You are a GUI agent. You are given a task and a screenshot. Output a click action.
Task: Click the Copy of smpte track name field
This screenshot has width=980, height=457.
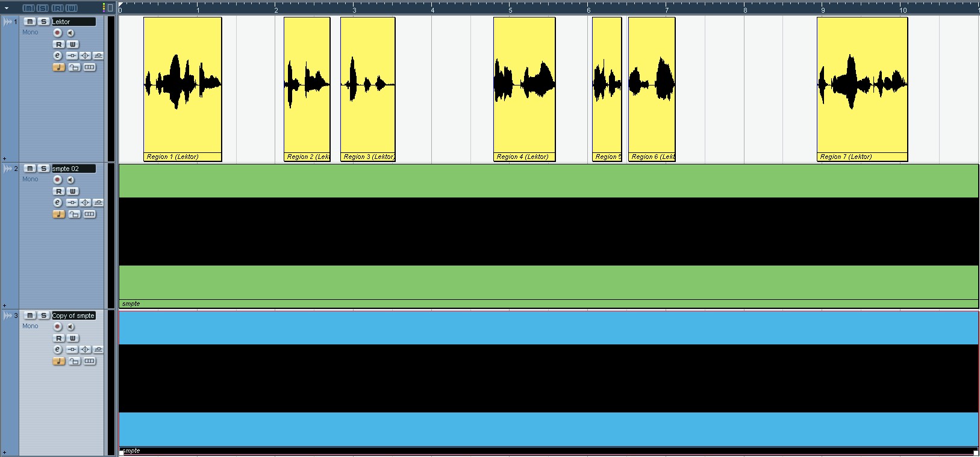click(73, 316)
